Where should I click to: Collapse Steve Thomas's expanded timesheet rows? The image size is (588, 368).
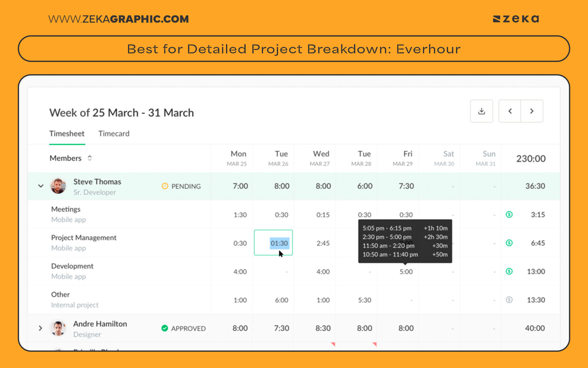tap(40, 186)
